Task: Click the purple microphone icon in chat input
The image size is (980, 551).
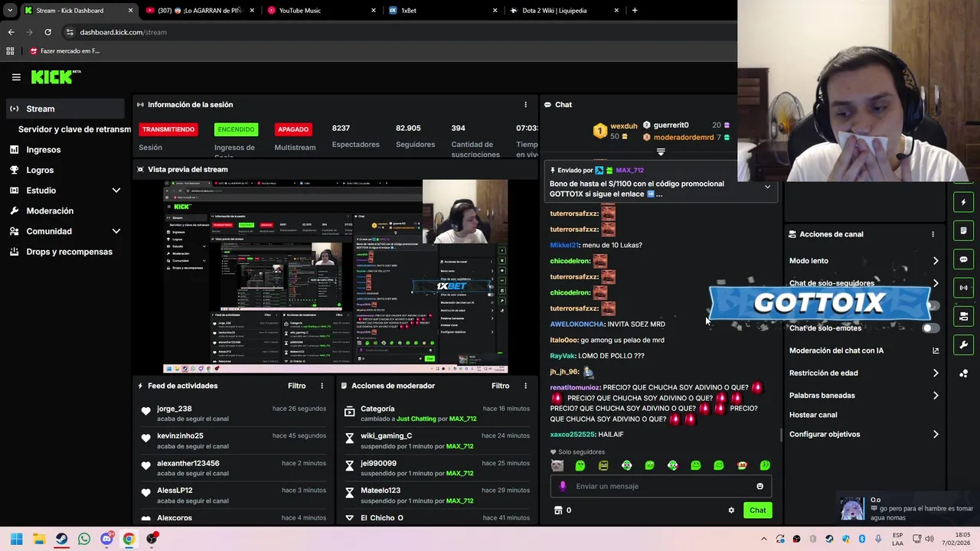Action: point(563,486)
